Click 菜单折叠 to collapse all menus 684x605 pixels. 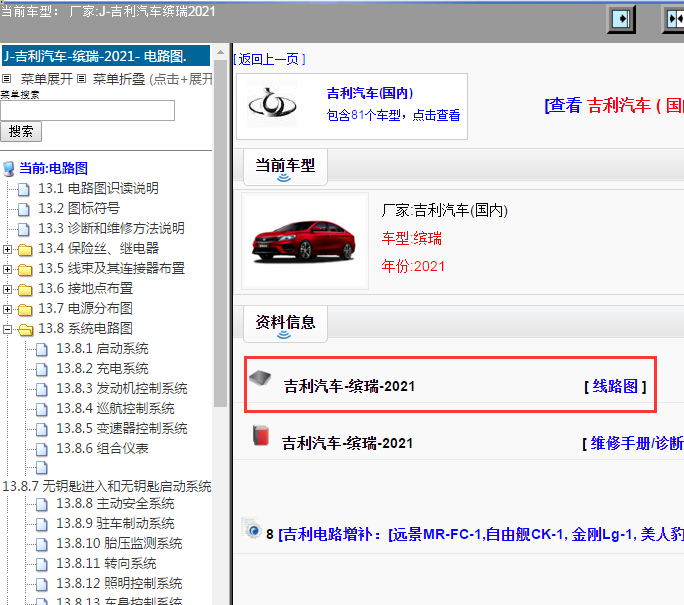coord(119,79)
